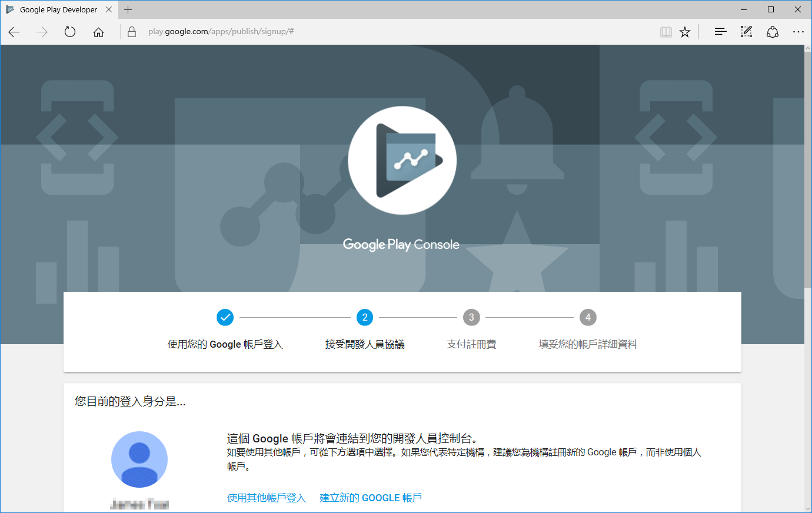The width and height of the screenshot is (812, 513).
Task: Open the Hub icon with three lines
Action: pos(720,32)
